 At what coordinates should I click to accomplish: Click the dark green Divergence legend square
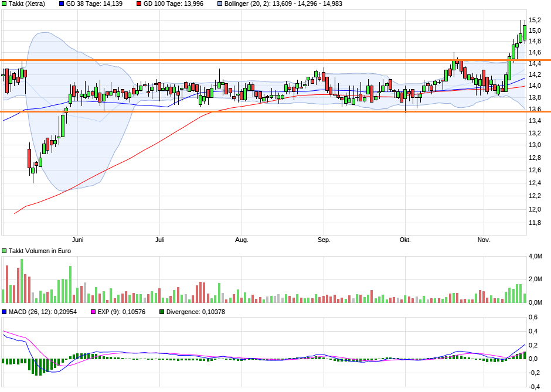(162, 312)
